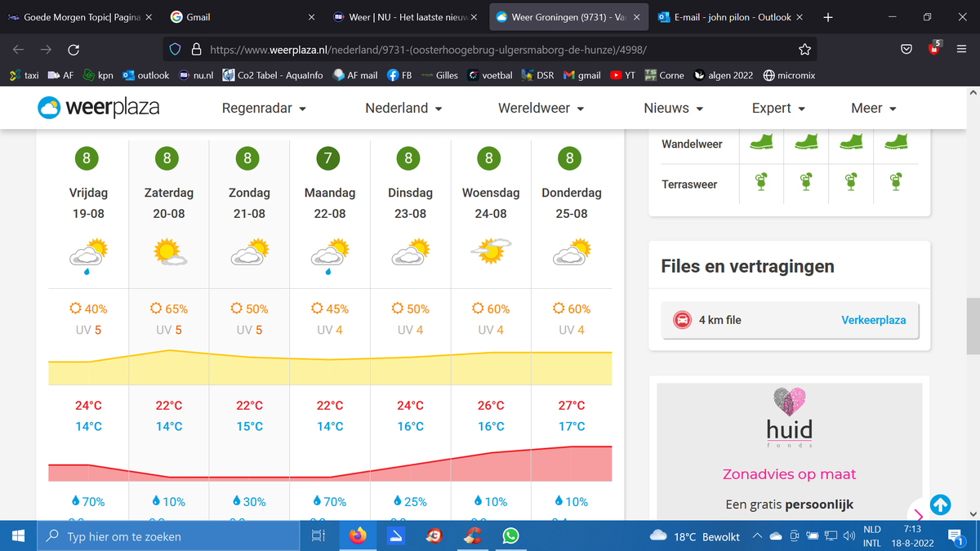Open the Pocket save icon
Image resolution: width=980 pixels, height=551 pixels.
click(906, 50)
